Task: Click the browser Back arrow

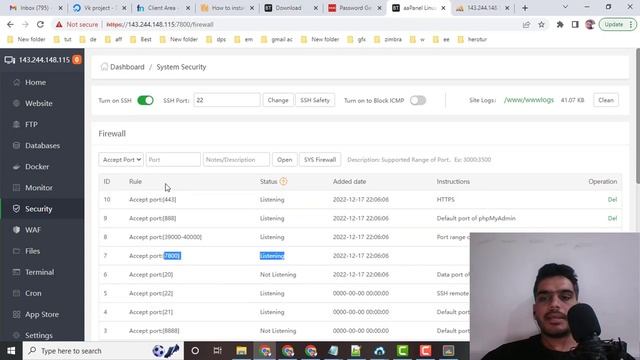Action: tap(11, 24)
